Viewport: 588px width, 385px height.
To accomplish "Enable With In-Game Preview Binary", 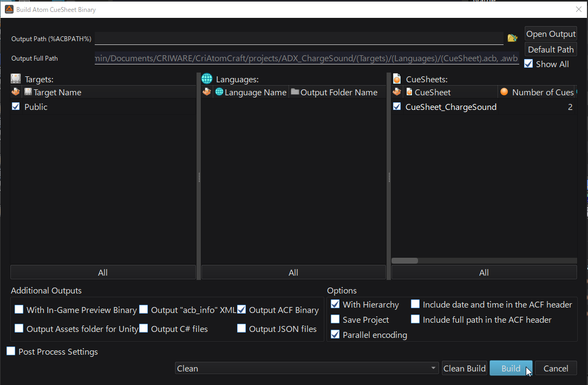I will (19, 309).
